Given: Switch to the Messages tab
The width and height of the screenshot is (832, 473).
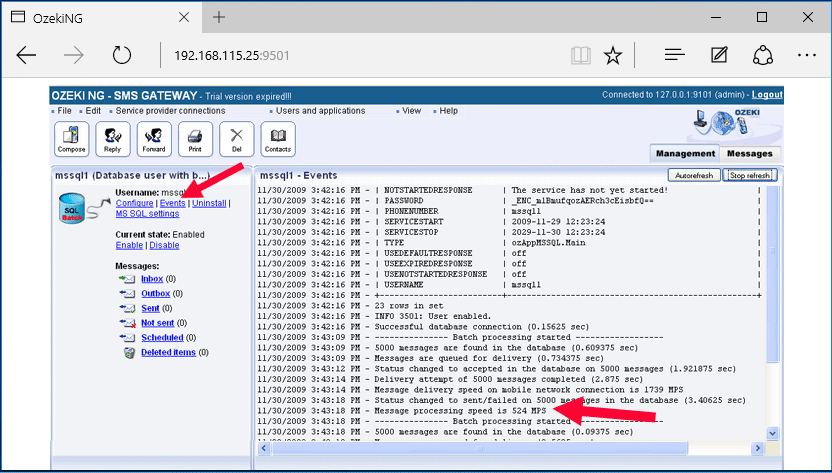Looking at the screenshot, I should pyautogui.click(x=749, y=153).
